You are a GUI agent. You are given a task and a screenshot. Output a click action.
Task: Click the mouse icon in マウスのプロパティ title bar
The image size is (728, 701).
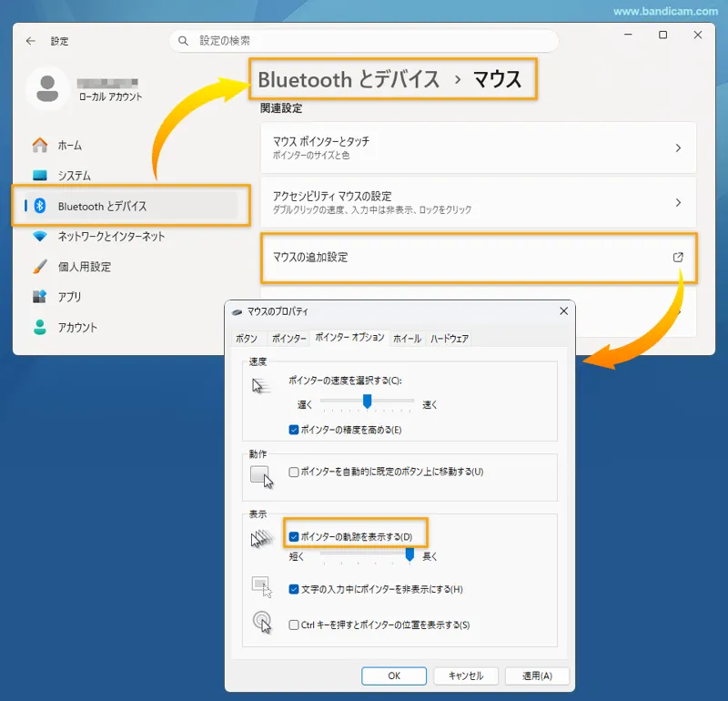[x=237, y=311]
